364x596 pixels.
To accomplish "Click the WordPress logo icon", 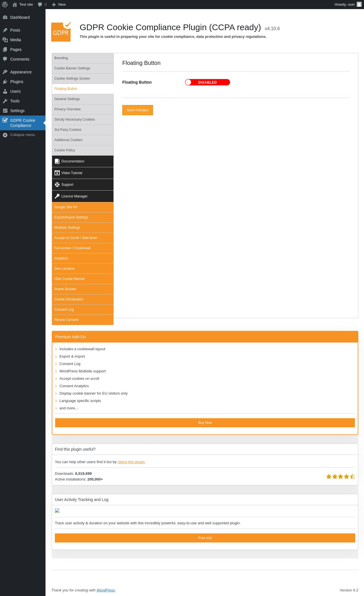I will pos(5,5).
